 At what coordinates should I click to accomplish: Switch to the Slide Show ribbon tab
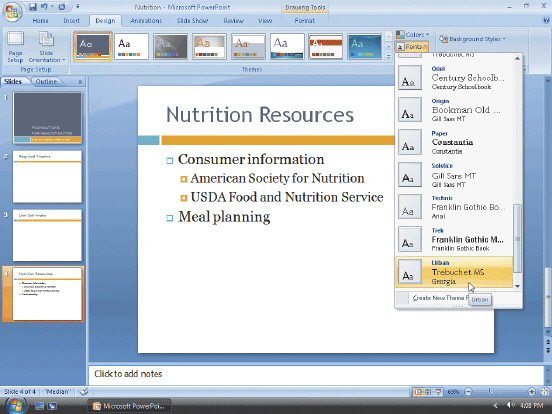(x=192, y=21)
